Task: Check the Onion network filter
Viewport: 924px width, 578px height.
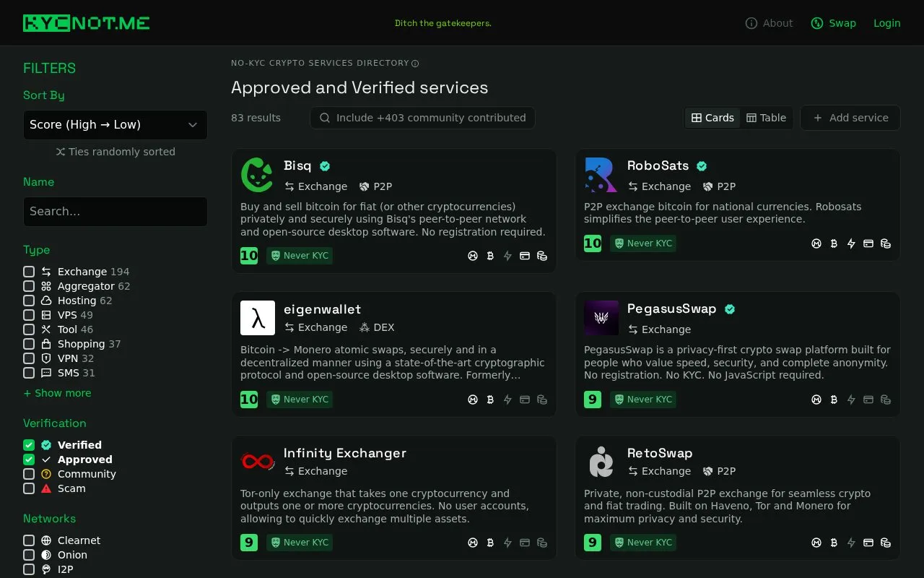Action: click(x=29, y=555)
